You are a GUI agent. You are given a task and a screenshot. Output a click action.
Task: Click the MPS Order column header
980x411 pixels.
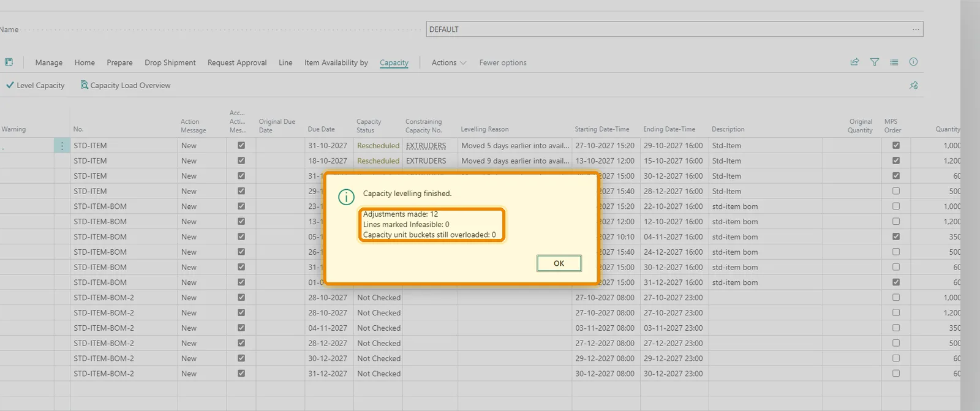892,126
